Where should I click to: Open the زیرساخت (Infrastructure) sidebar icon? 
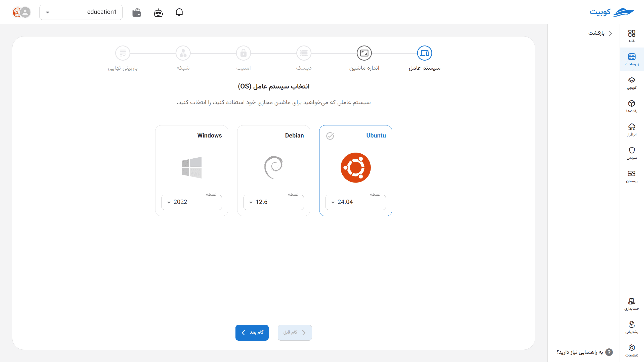[632, 59]
